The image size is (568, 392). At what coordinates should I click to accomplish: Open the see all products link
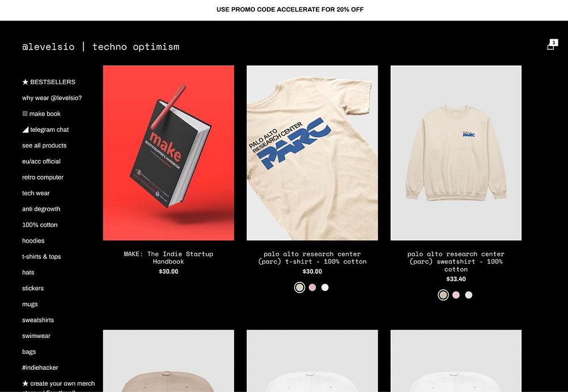[44, 145]
